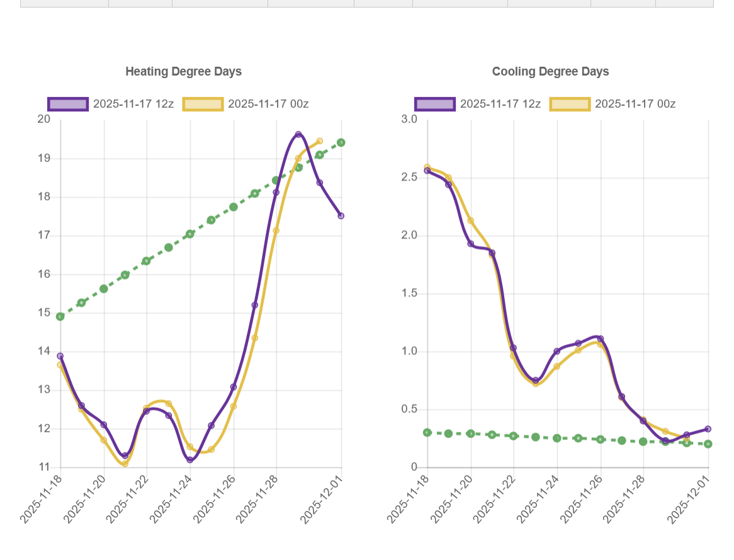Click the purple legend swatch in the Heating chart
The width and height of the screenshot is (734, 560).
68,104
